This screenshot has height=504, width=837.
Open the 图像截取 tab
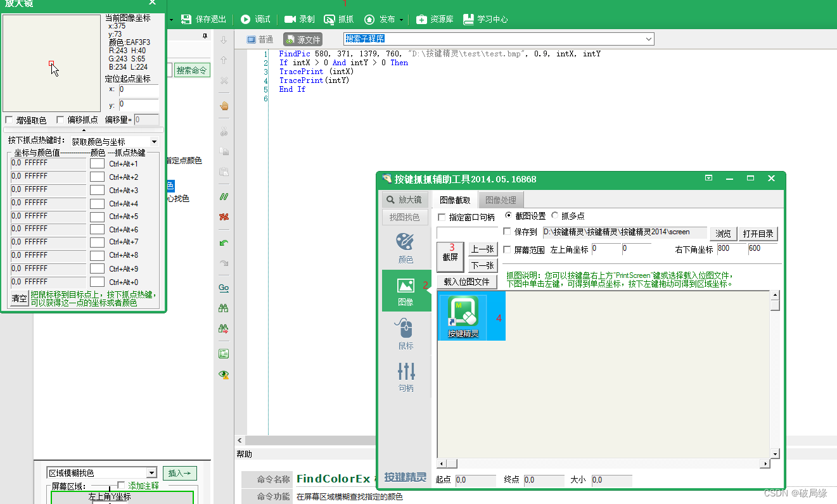pos(455,200)
